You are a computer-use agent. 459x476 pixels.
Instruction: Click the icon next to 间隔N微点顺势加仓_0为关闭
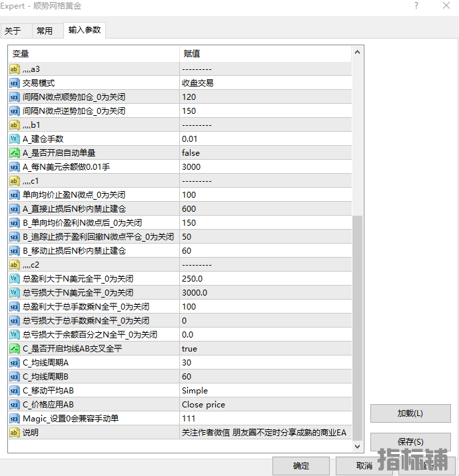(x=14, y=97)
